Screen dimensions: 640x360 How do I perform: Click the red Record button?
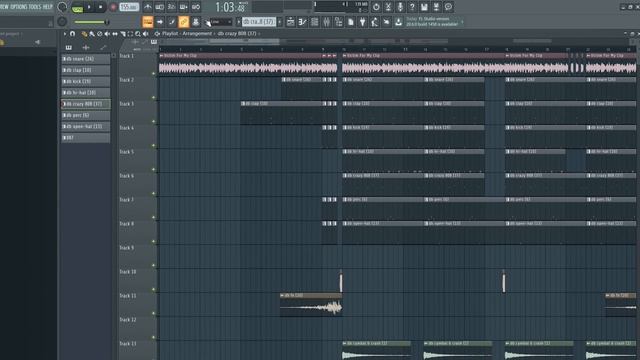click(113, 7)
